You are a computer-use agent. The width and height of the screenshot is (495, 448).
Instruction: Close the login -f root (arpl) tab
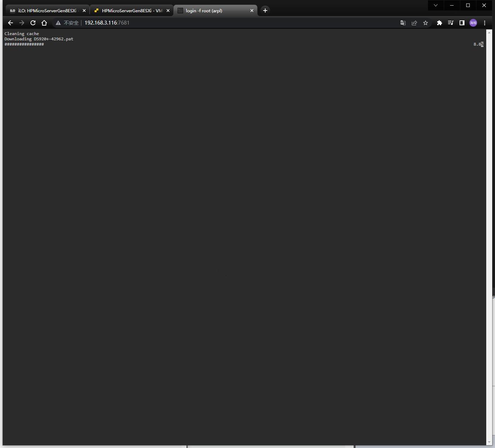(x=252, y=11)
